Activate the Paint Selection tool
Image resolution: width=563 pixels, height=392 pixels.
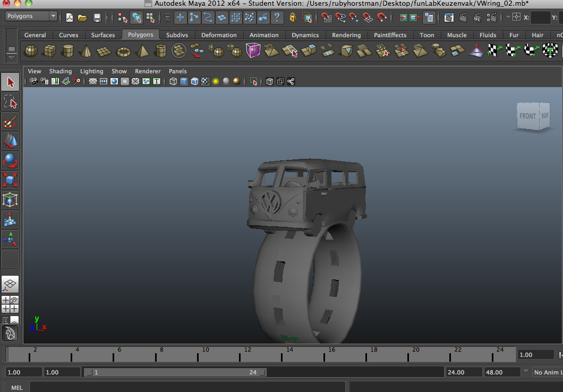10,121
